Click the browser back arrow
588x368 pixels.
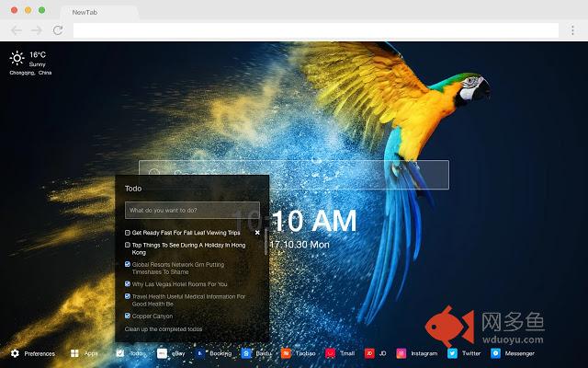click(x=17, y=30)
